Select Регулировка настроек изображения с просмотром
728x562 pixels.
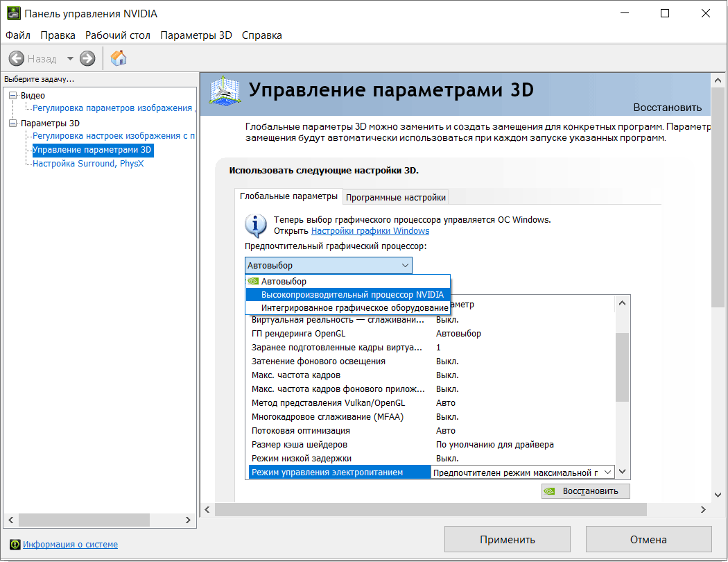click(114, 135)
